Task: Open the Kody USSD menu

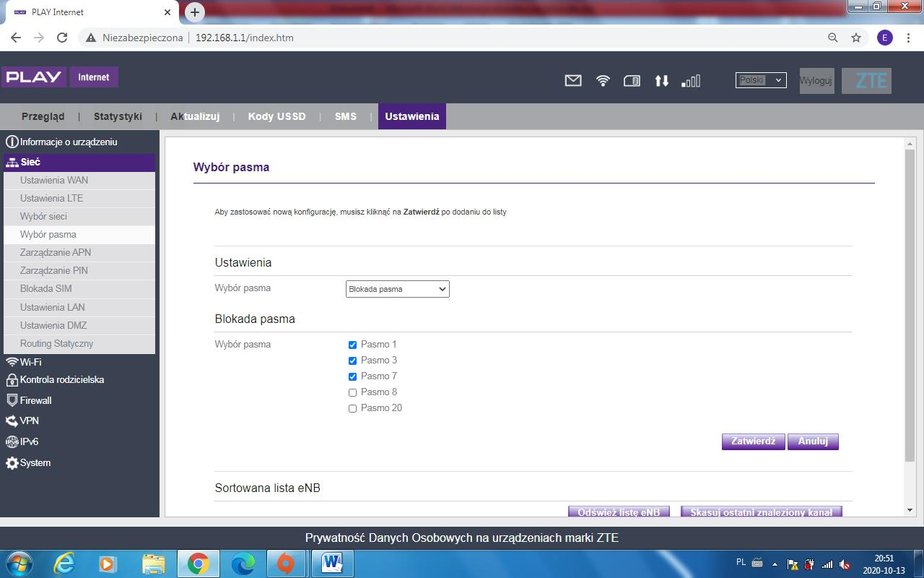Action: 277,116
